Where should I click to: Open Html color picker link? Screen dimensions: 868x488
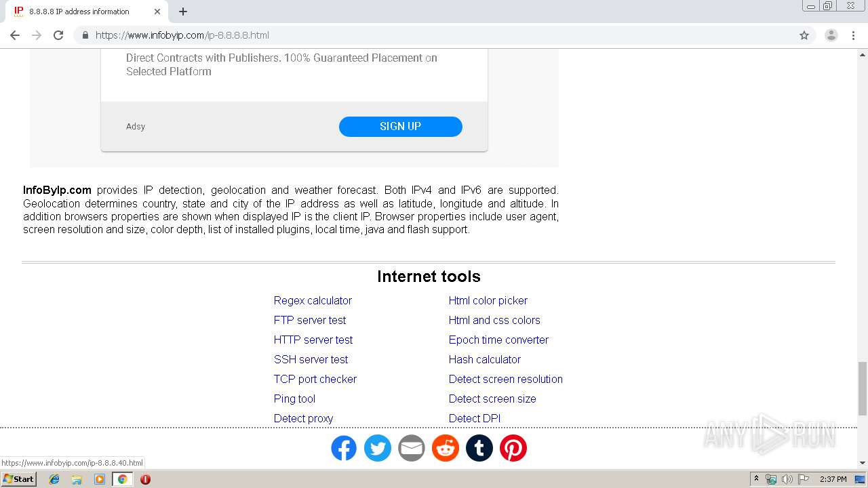click(488, 300)
